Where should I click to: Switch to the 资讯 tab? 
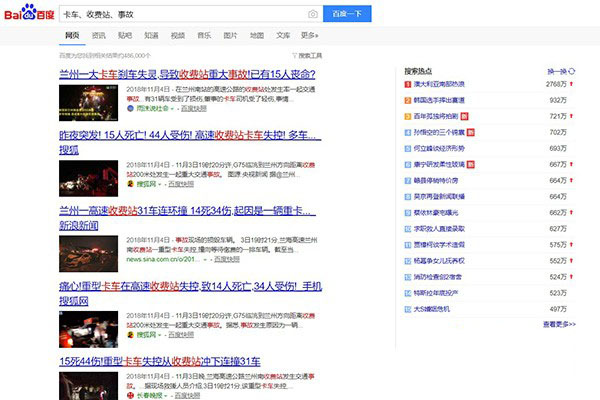click(x=99, y=35)
